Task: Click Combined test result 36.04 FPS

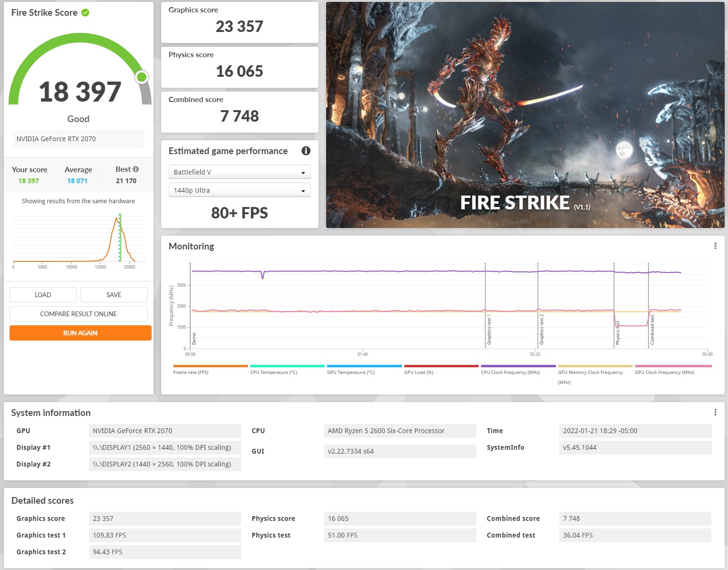Action: point(635,535)
